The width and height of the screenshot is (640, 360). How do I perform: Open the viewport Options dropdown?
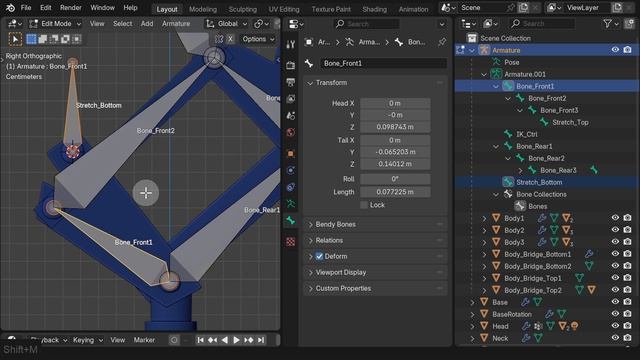click(x=258, y=39)
